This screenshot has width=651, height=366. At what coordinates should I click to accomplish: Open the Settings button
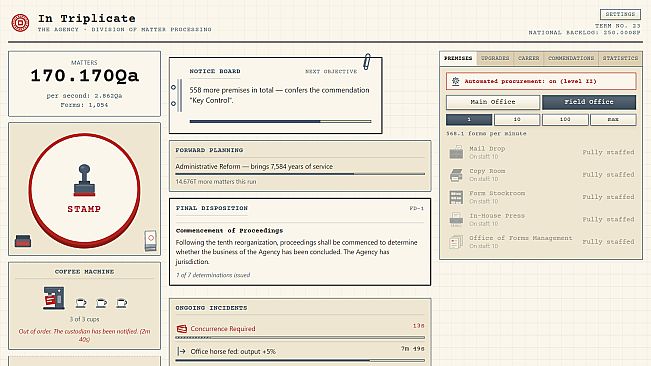tap(620, 14)
